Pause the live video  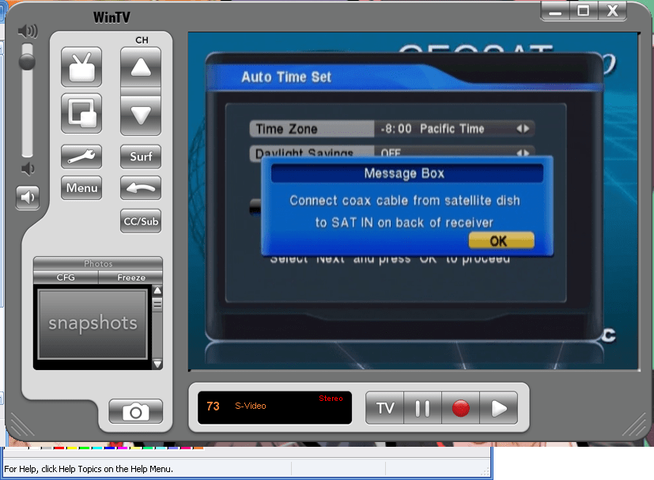tap(423, 408)
